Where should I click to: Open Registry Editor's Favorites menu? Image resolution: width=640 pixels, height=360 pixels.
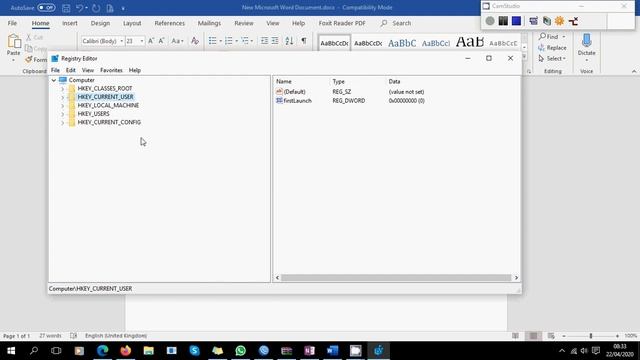[111, 70]
